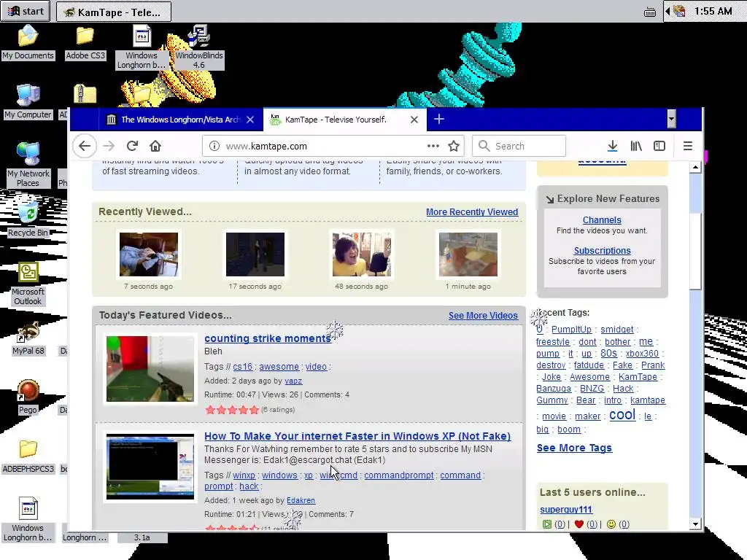Select the Pego desktop icon
Viewport: 747px width, 560px height.
[28, 397]
